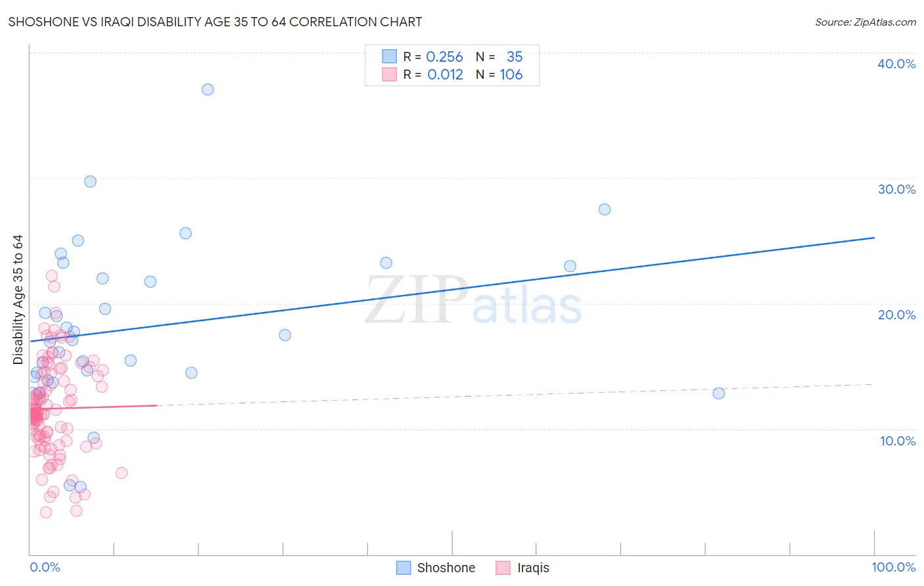The width and height of the screenshot is (924, 586).
Task: Click the Shoshone data point near 30%
Action: coord(90,181)
